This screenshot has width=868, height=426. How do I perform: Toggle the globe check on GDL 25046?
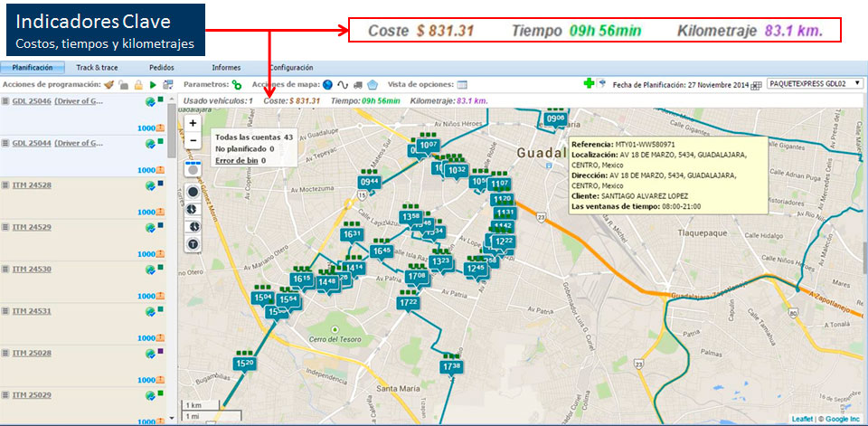click(x=149, y=101)
